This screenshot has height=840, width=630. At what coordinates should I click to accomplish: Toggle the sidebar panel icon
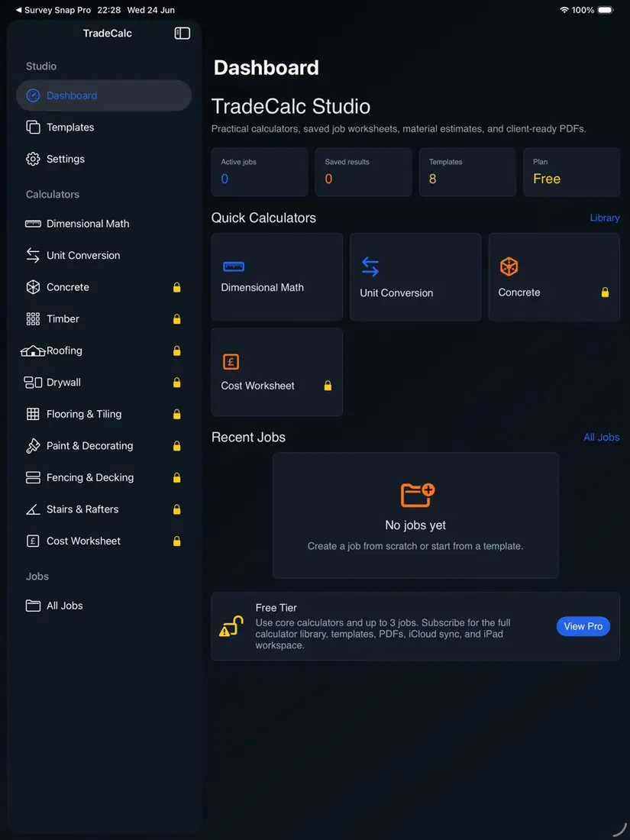tap(183, 33)
